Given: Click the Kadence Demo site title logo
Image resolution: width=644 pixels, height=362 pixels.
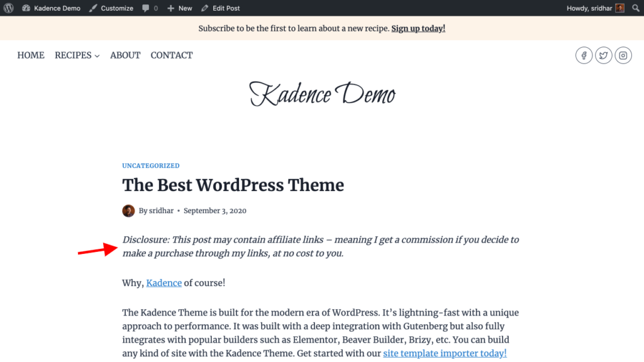Looking at the screenshot, I should (x=322, y=94).
